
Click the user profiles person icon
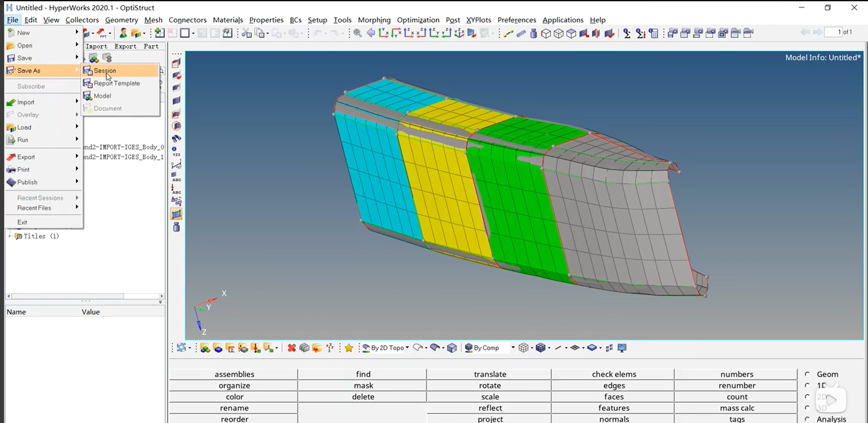coord(123,33)
